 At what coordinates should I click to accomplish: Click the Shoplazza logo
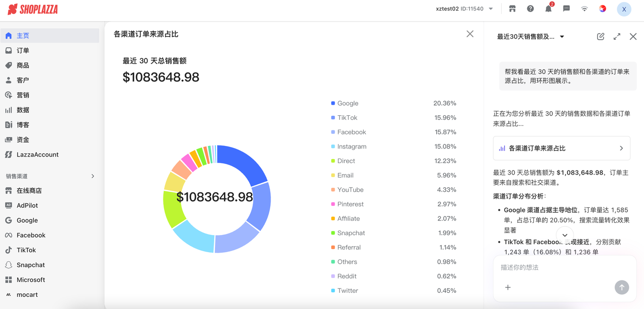click(33, 9)
